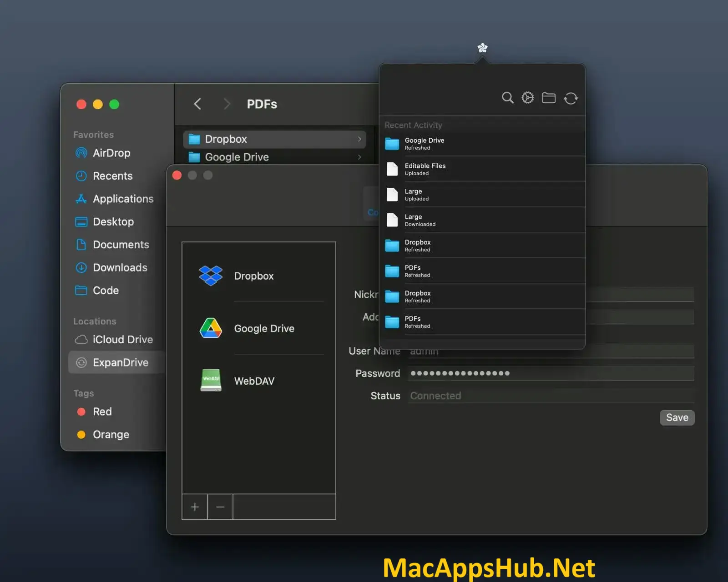
Task: Open Google Drive folder row in Finder
Action: pyautogui.click(x=275, y=157)
